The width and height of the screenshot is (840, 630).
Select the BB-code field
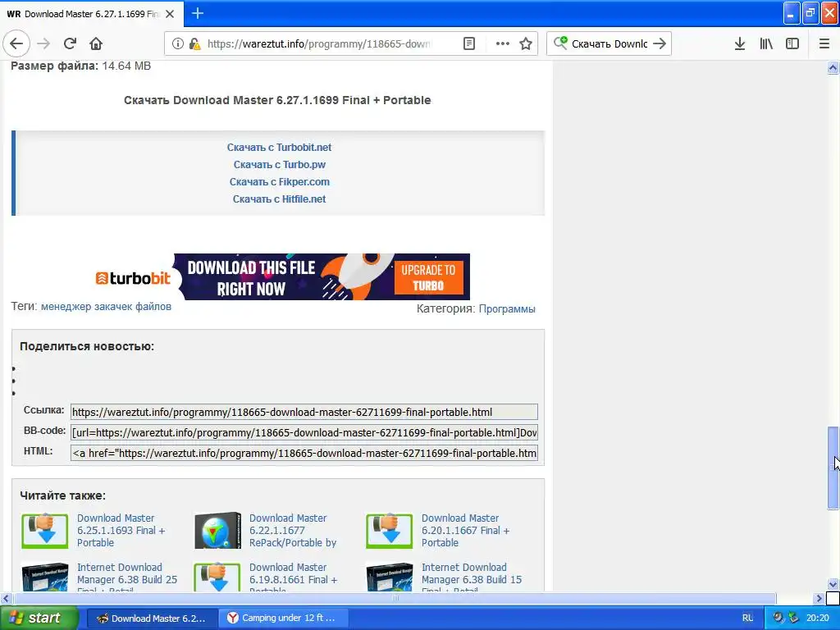click(x=304, y=432)
